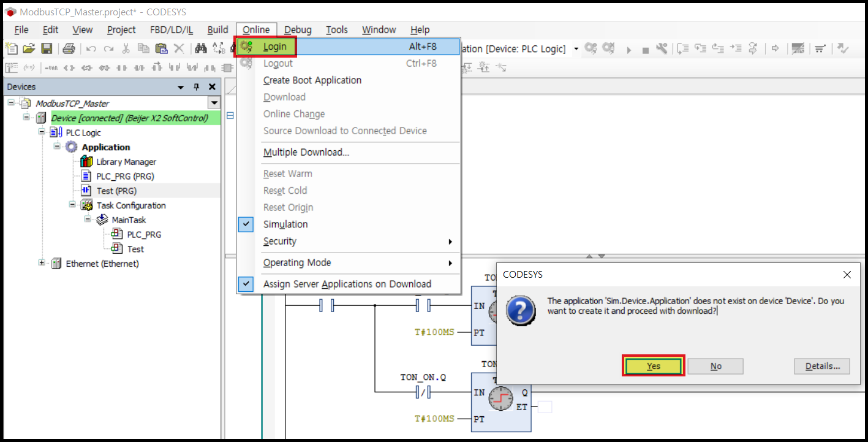Open the active application combo box arrow
The width and height of the screenshot is (868, 442).
pos(576,48)
